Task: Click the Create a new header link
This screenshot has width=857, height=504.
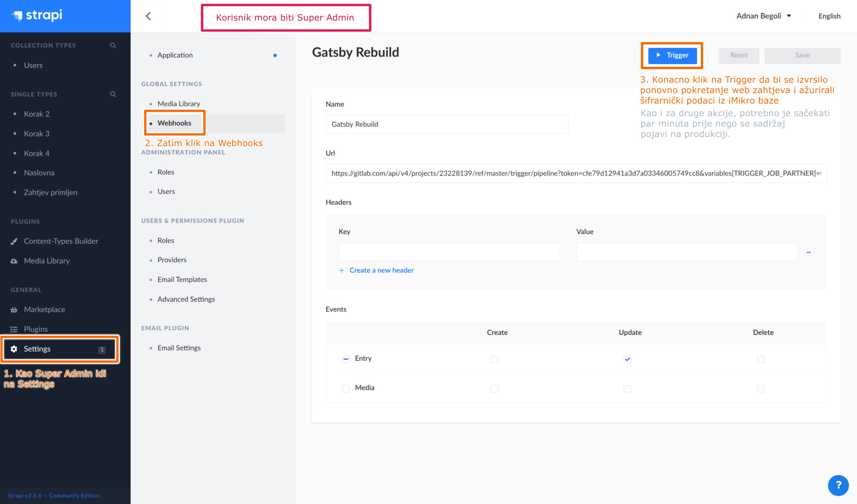Action: [381, 270]
